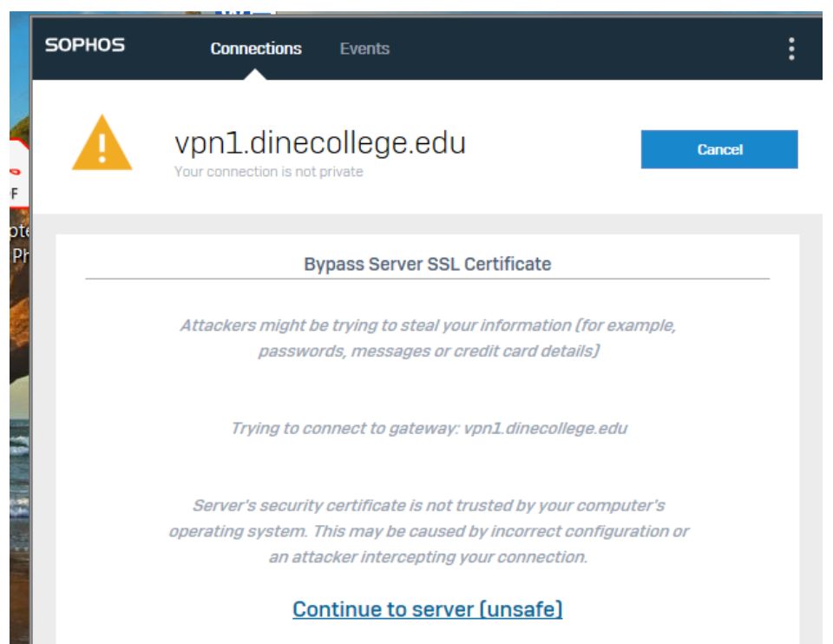Click the 'Your connection is not private' subtitle
The width and height of the screenshot is (833, 644).
[x=269, y=172]
